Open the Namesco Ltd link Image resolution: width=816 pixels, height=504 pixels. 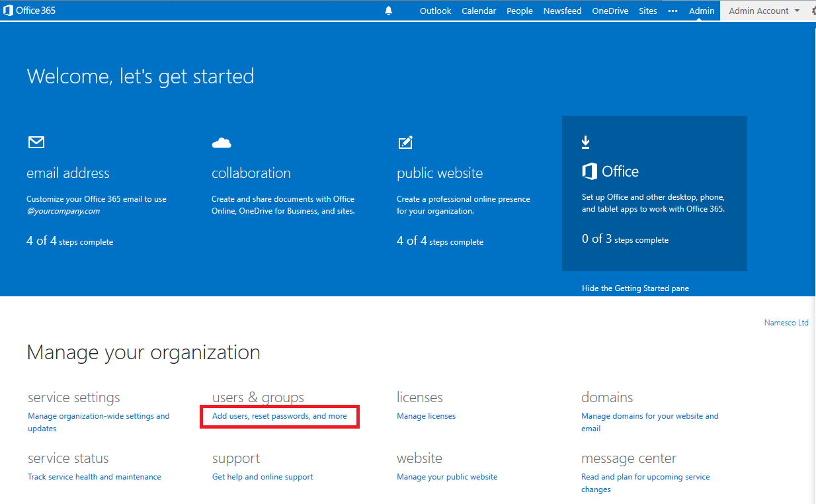click(786, 323)
